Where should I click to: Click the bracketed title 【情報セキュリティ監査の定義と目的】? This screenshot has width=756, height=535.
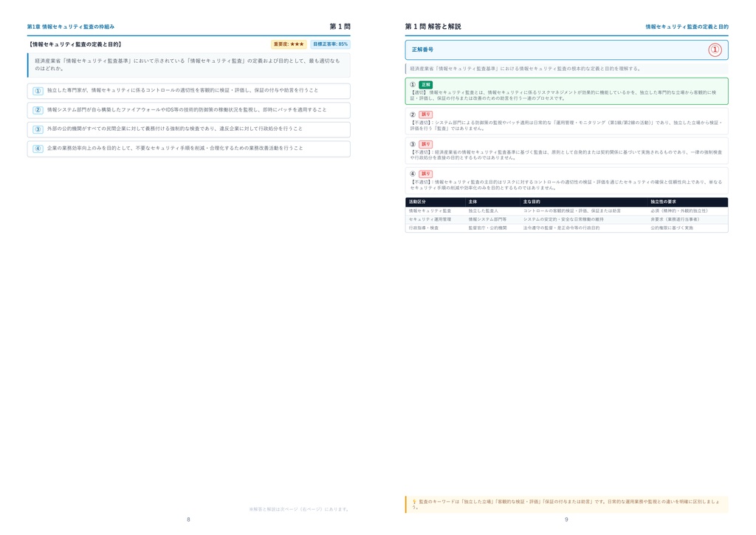[76, 44]
